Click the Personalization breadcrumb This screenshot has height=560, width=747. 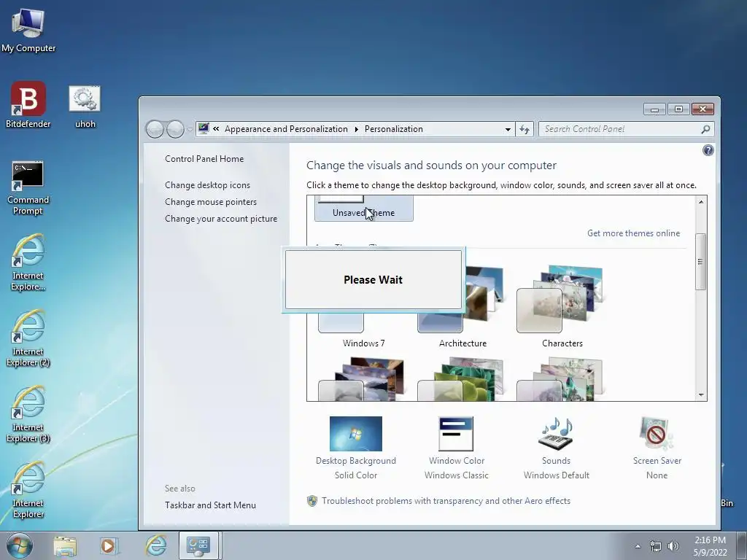393,129
